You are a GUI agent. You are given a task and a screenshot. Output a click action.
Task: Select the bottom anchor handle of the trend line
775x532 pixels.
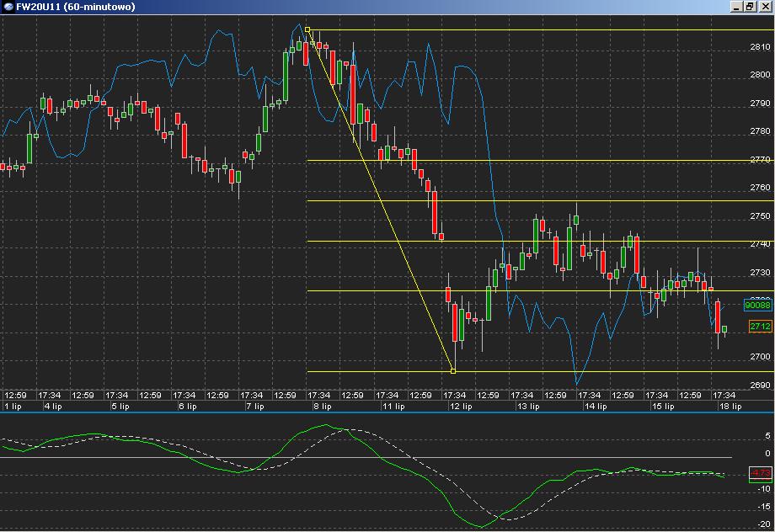pyautogui.click(x=453, y=371)
